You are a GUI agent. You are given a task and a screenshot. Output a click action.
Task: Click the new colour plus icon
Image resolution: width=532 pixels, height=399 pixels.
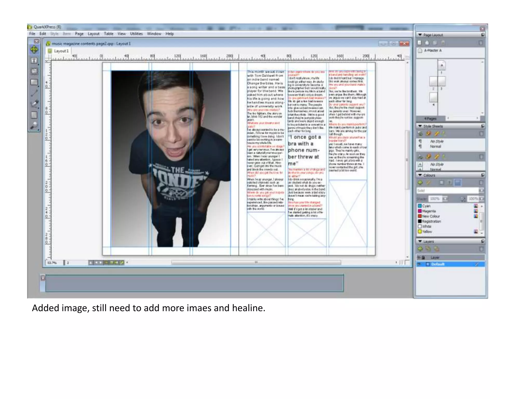tap(420, 183)
